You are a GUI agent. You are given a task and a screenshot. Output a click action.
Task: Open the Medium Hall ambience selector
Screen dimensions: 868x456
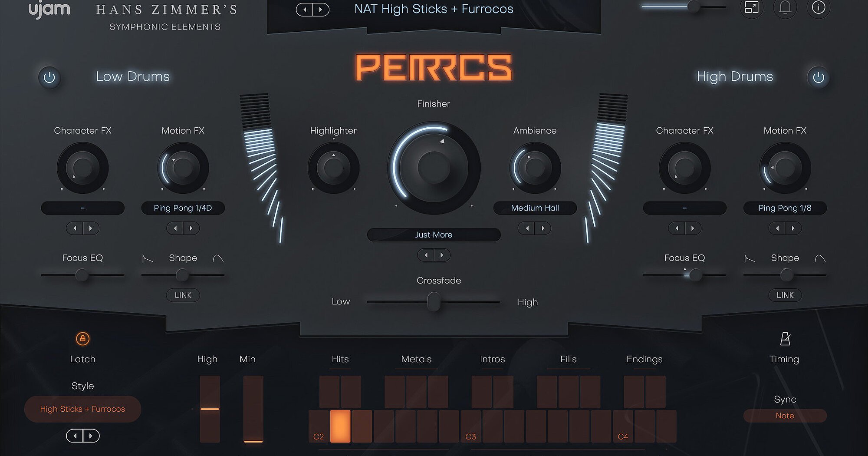click(x=535, y=208)
